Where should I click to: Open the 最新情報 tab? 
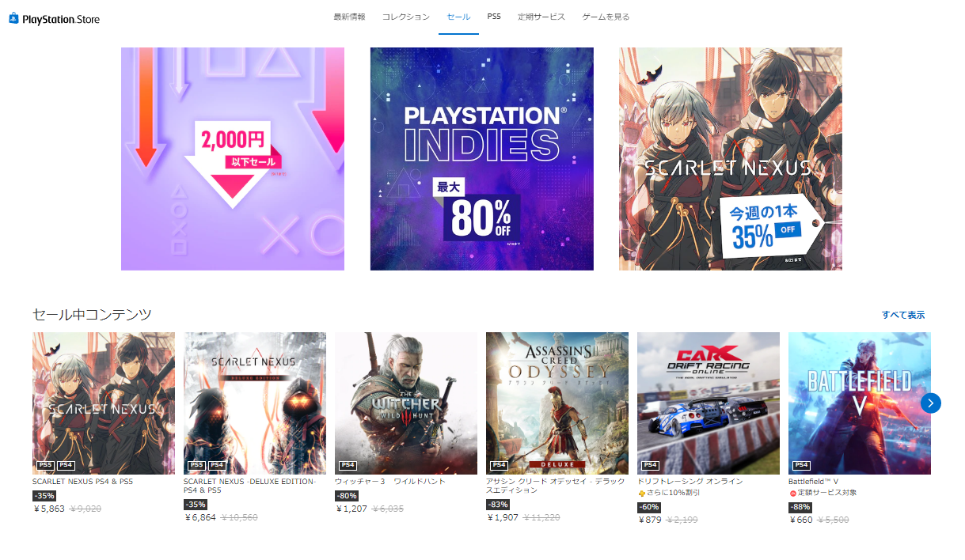[349, 17]
